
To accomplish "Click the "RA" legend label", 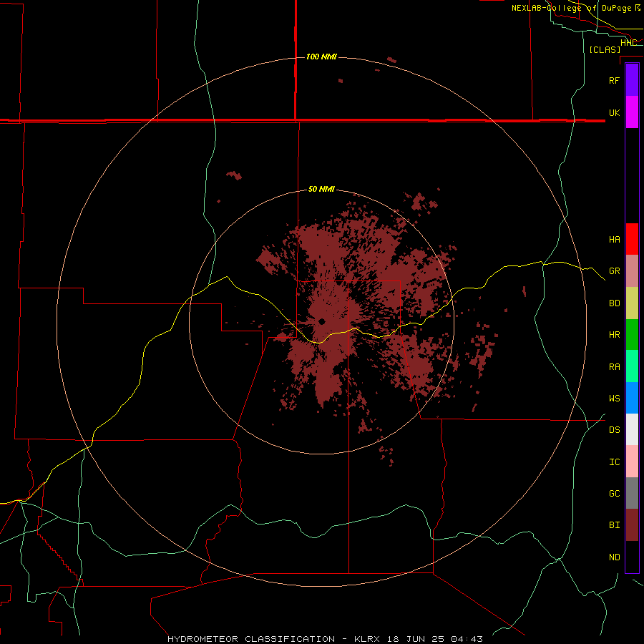I will [x=615, y=367].
